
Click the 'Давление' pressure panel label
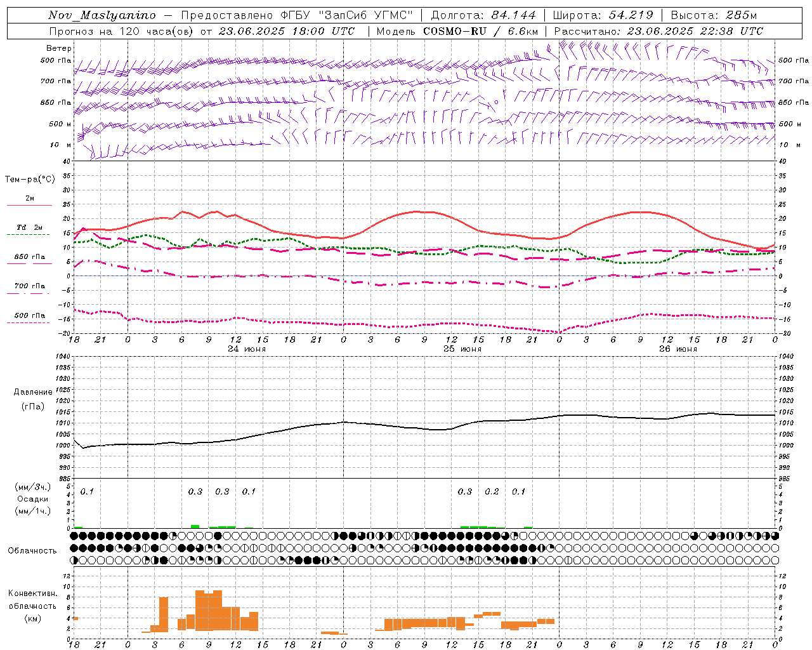(33, 392)
